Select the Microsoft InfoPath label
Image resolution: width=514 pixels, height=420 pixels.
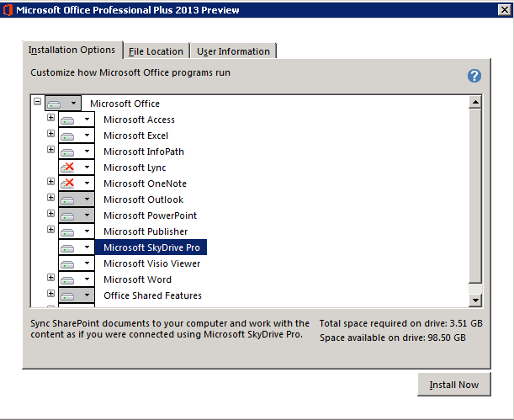(144, 152)
